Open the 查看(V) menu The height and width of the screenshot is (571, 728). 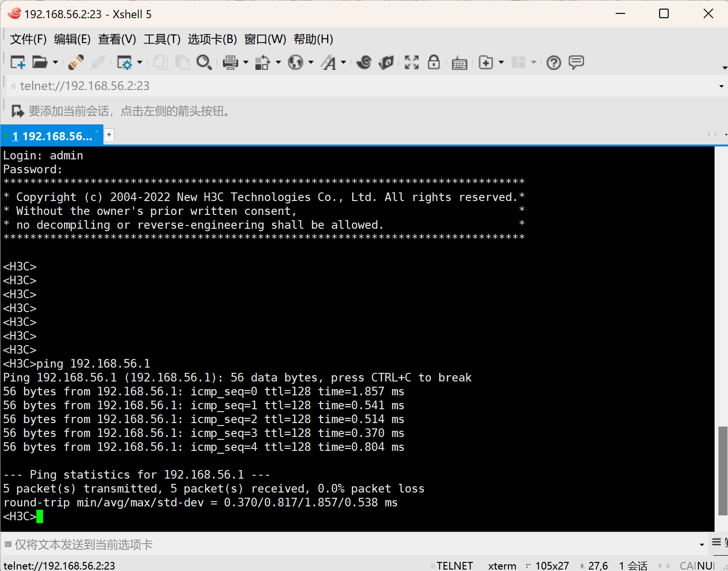tap(117, 39)
